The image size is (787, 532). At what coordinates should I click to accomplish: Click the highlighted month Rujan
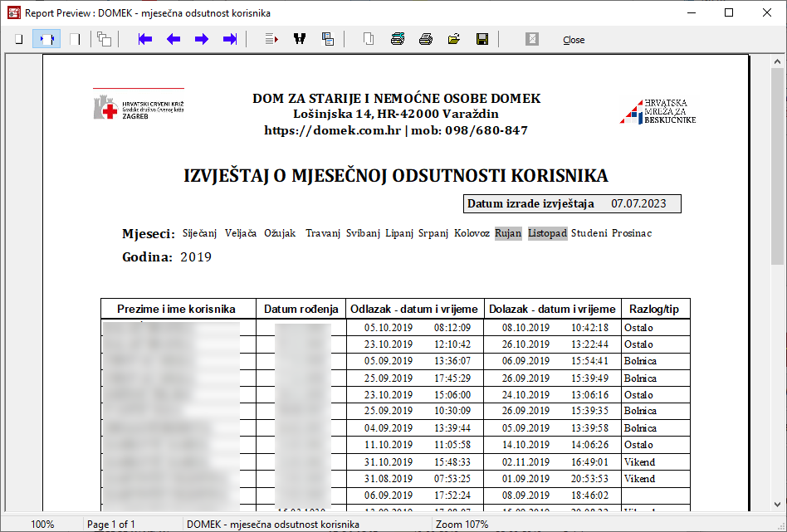click(x=508, y=233)
